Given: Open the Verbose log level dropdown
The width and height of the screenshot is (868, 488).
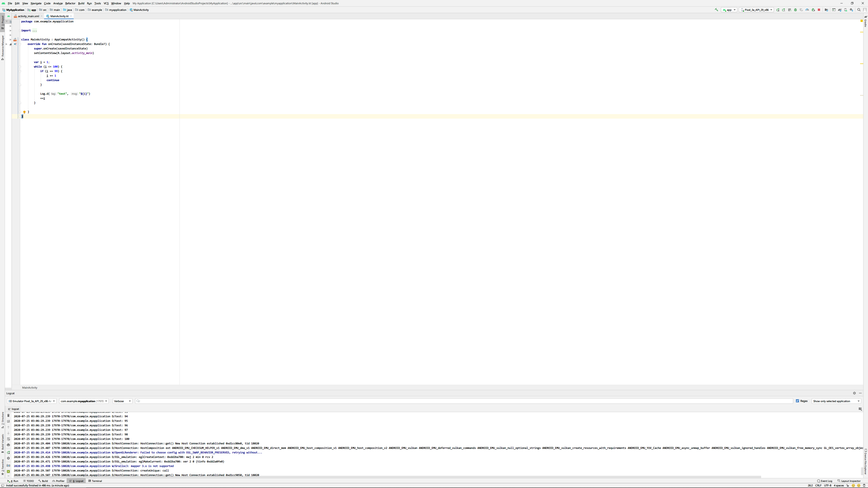Looking at the screenshot, I should (122, 401).
